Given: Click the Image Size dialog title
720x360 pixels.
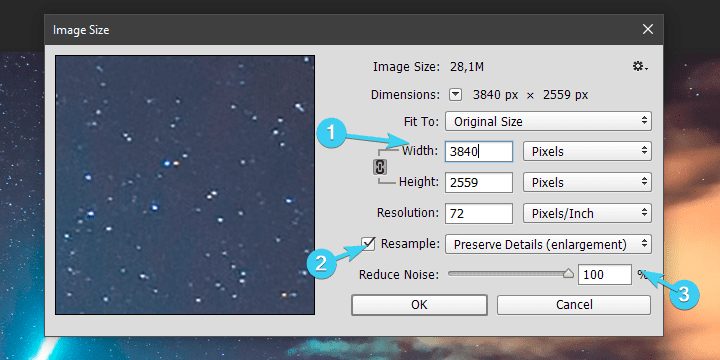Looking at the screenshot, I should [x=81, y=30].
